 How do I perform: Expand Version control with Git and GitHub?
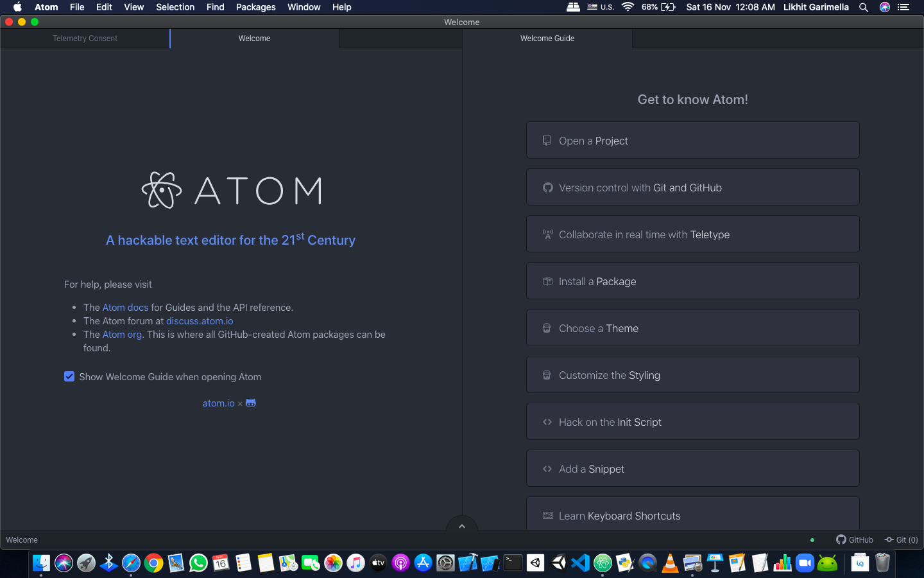tap(692, 187)
